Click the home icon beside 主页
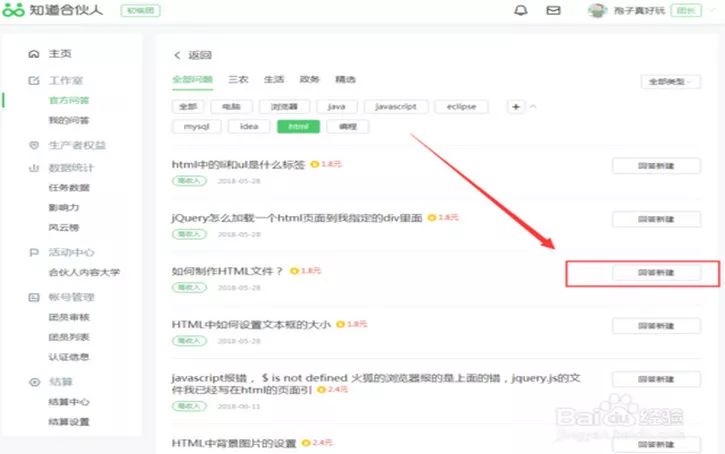 [34, 54]
